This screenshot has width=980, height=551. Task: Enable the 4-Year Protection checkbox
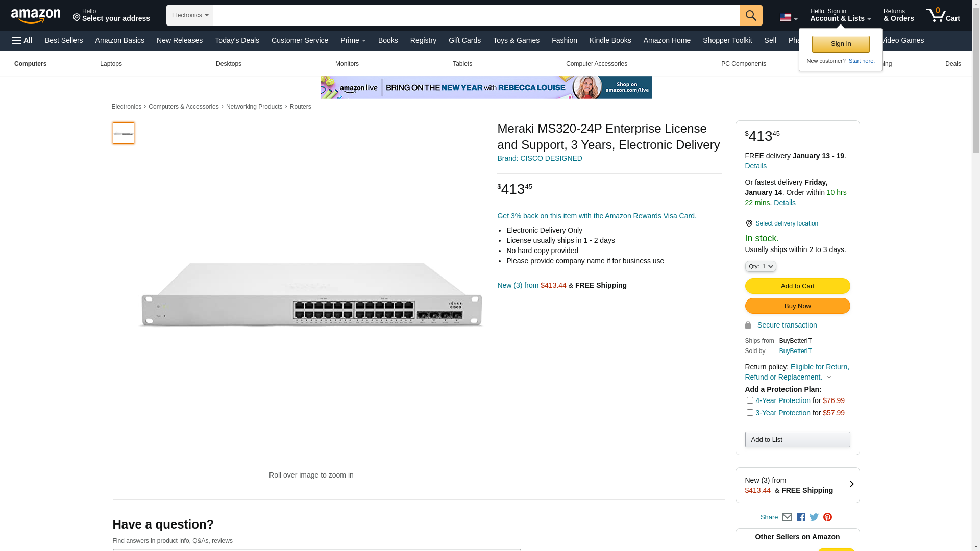tap(749, 400)
